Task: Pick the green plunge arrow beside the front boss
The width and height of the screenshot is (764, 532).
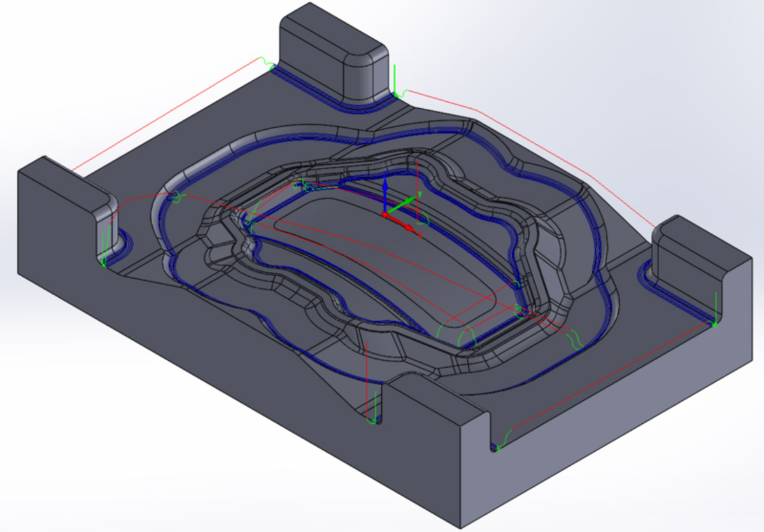Action: [375, 409]
